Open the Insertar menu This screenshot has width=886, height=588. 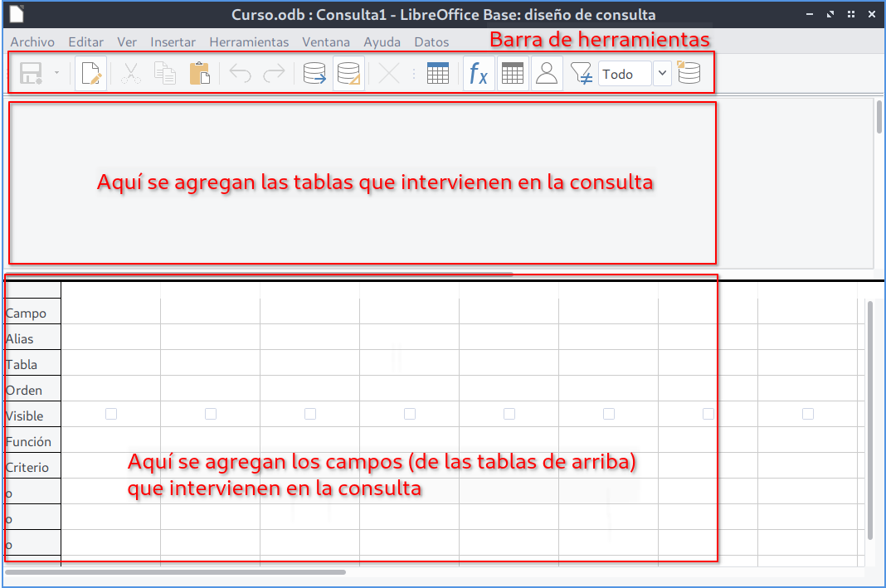point(173,41)
